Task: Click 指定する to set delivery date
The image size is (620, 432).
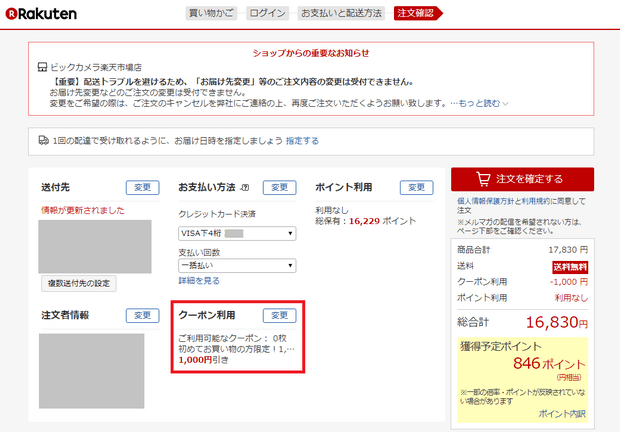Action: (x=302, y=141)
